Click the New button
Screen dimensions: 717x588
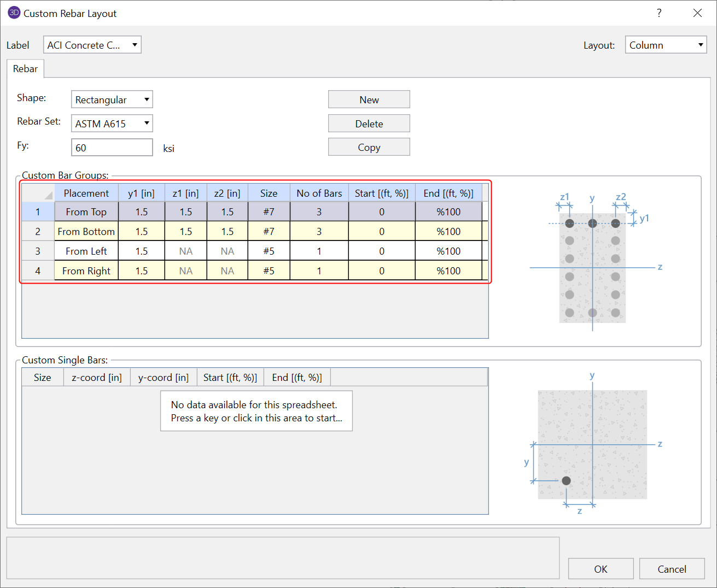(369, 99)
